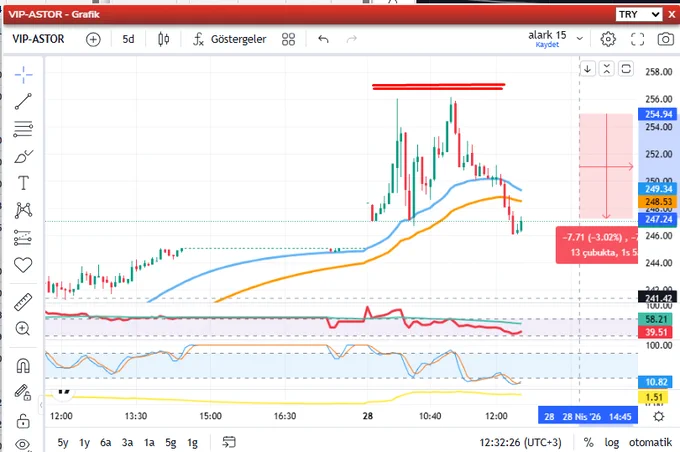This screenshot has height=452, width=680.
Task: Select the 1a time range
Action: (x=149, y=442)
